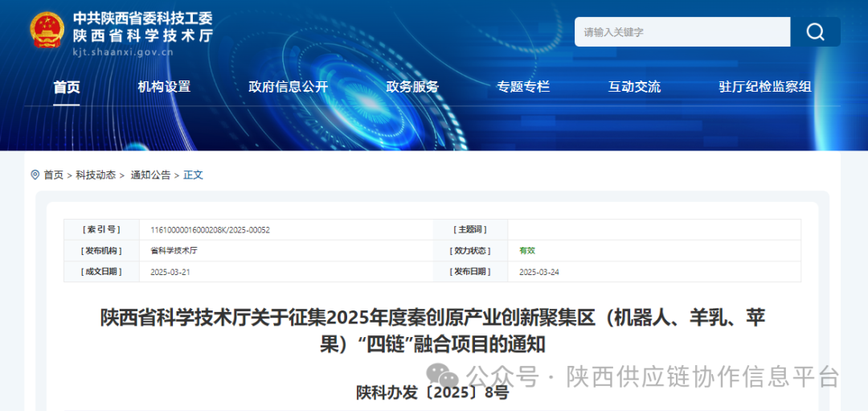Open the 互动交流 menu
Image resolution: width=868 pixels, height=411 pixels.
[x=634, y=87]
